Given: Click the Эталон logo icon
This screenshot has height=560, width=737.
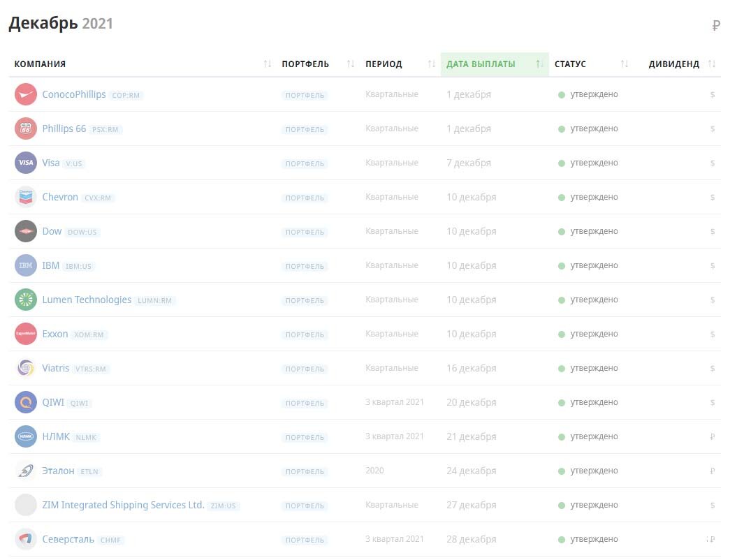Looking at the screenshot, I should click(x=26, y=471).
